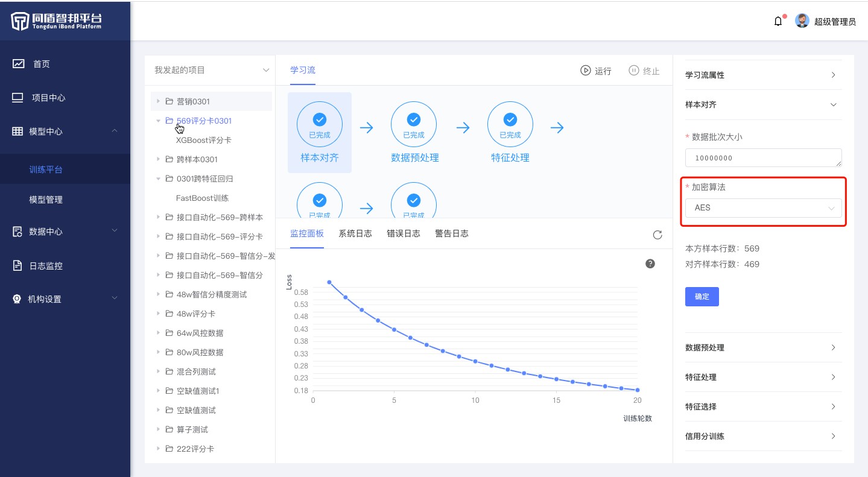This screenshot has height=477, width=868.
Task: Click the 确定 confirm button
Action: tap(702, 297)
